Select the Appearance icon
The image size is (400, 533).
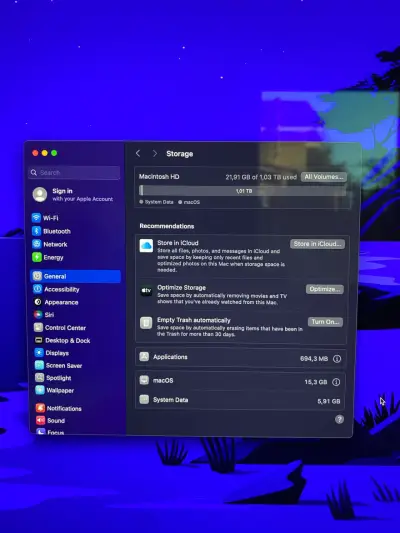pyautogui.click(x=38, y=302)
